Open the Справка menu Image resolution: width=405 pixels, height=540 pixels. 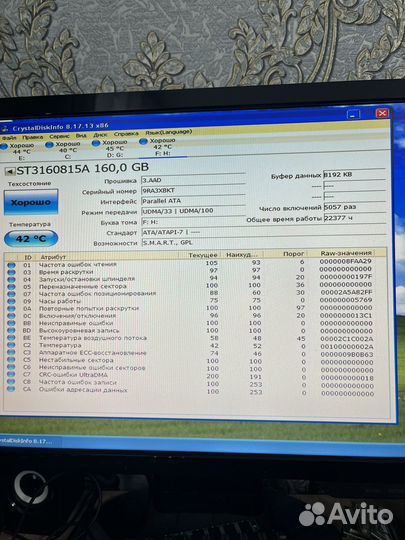pos(126,134)
